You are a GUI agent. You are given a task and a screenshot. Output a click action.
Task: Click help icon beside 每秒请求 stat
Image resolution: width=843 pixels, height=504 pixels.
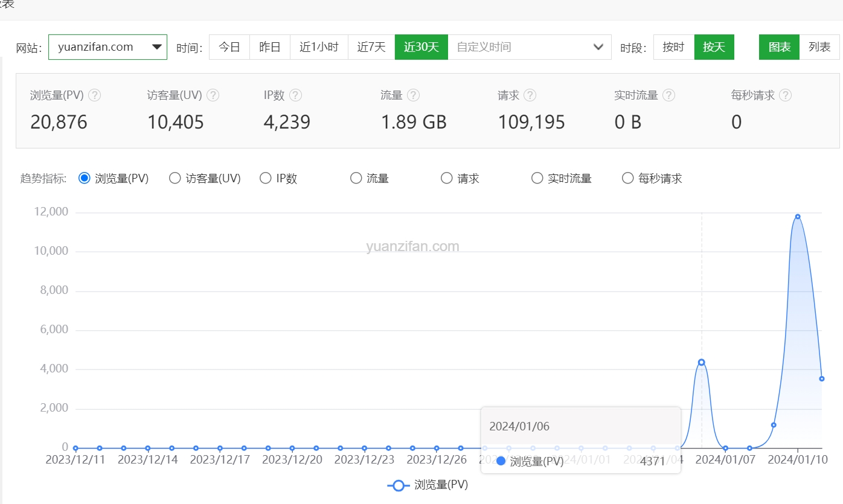click(785, 95)
